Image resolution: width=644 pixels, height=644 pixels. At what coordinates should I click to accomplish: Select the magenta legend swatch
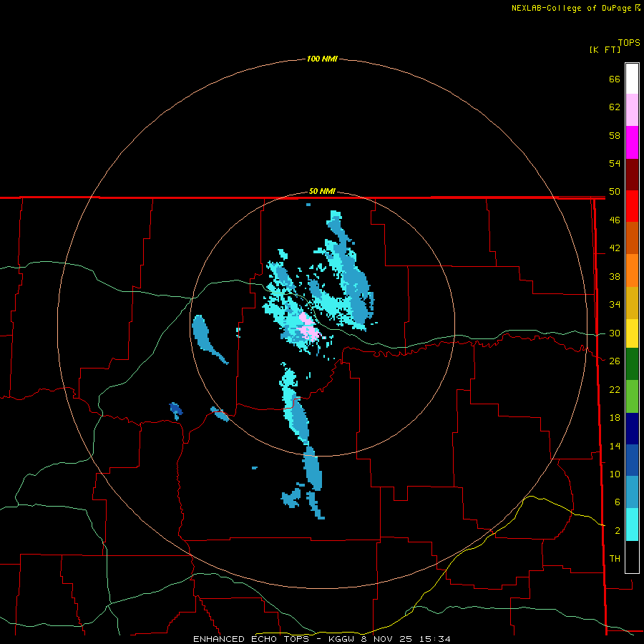tap(632, 142)
